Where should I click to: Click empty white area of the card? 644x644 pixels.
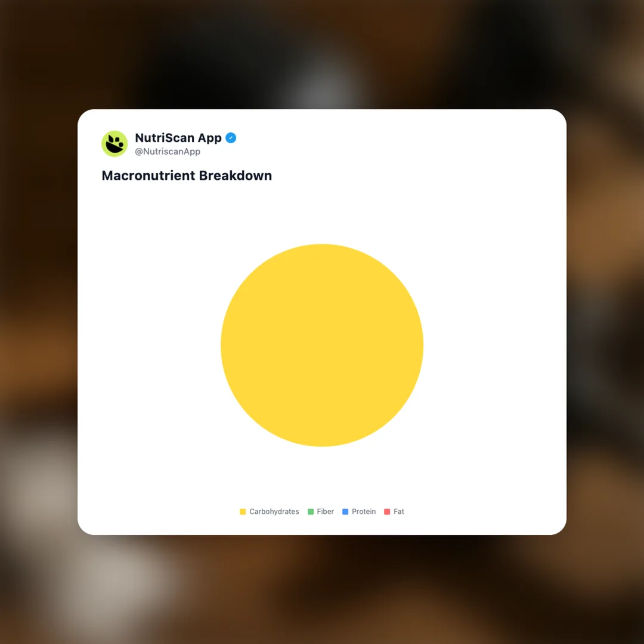tap(493, 287)
